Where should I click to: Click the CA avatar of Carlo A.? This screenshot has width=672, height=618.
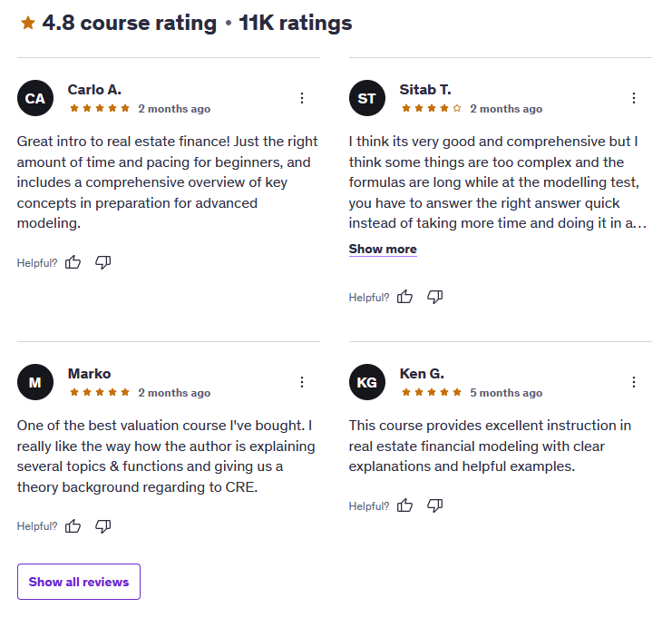point(35,98)
